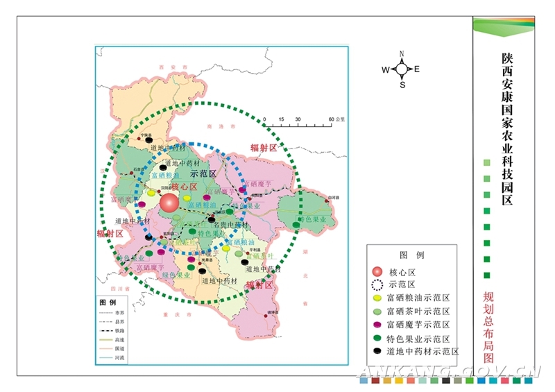555x392 pixels.
Task: Click the dotted circle 示范区 legend symbol
Action: (377, 284)
